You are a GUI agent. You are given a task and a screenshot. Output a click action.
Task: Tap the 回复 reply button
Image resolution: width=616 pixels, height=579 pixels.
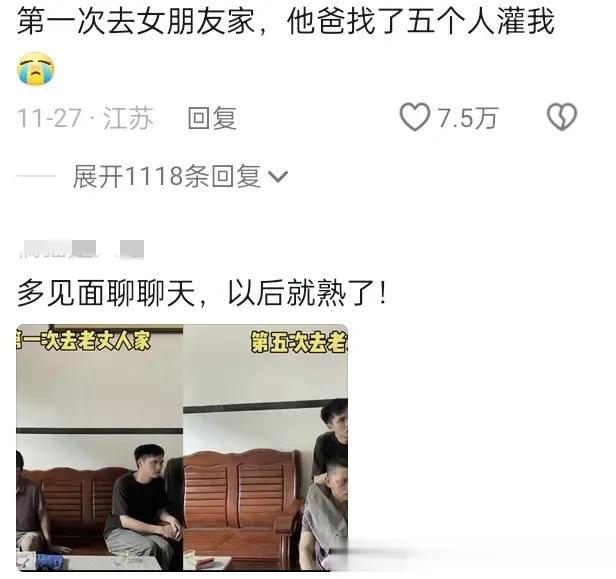pos(212,118)
